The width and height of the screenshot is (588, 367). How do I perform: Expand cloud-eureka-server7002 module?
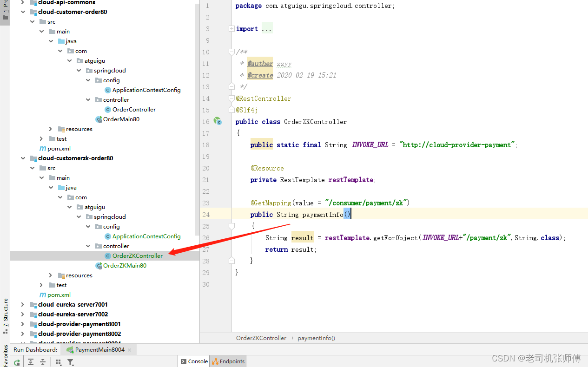(23, 315)
